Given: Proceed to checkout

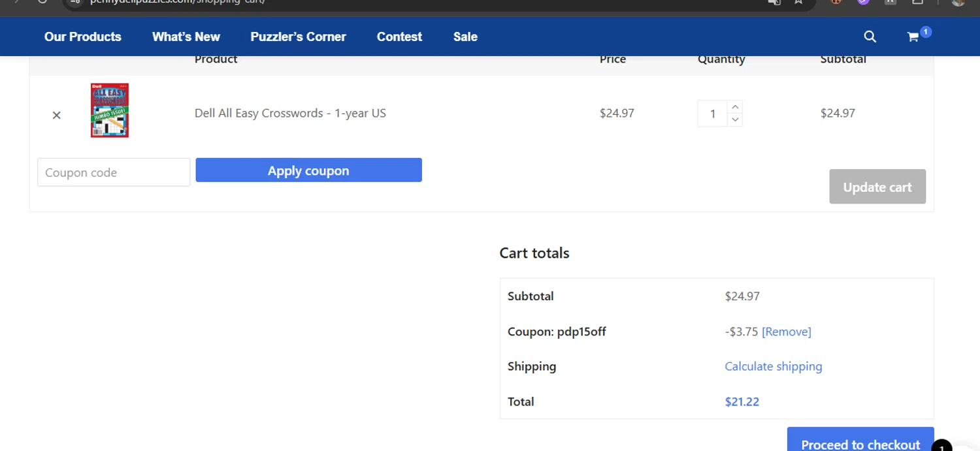Looking at the screenshot, I should tap(860, 441).
